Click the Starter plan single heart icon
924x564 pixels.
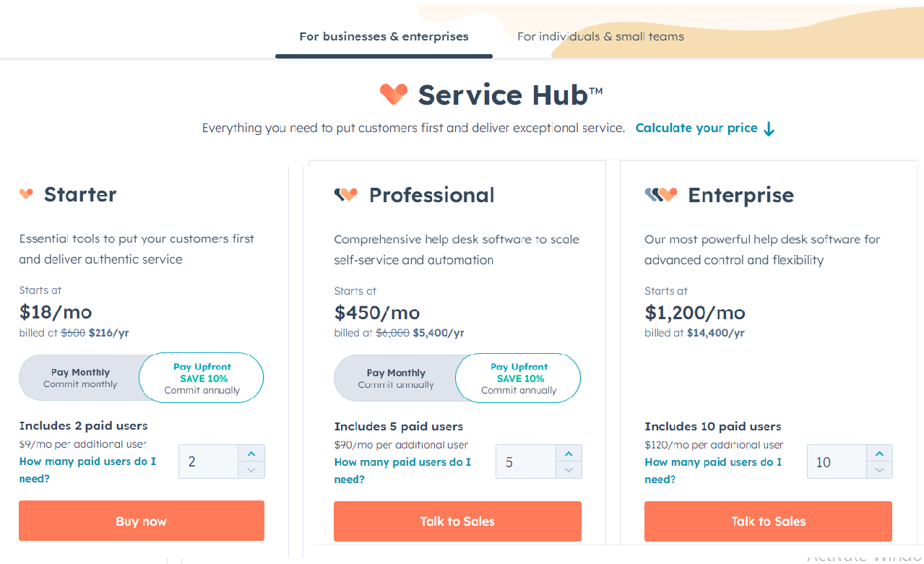click(26, 194)
